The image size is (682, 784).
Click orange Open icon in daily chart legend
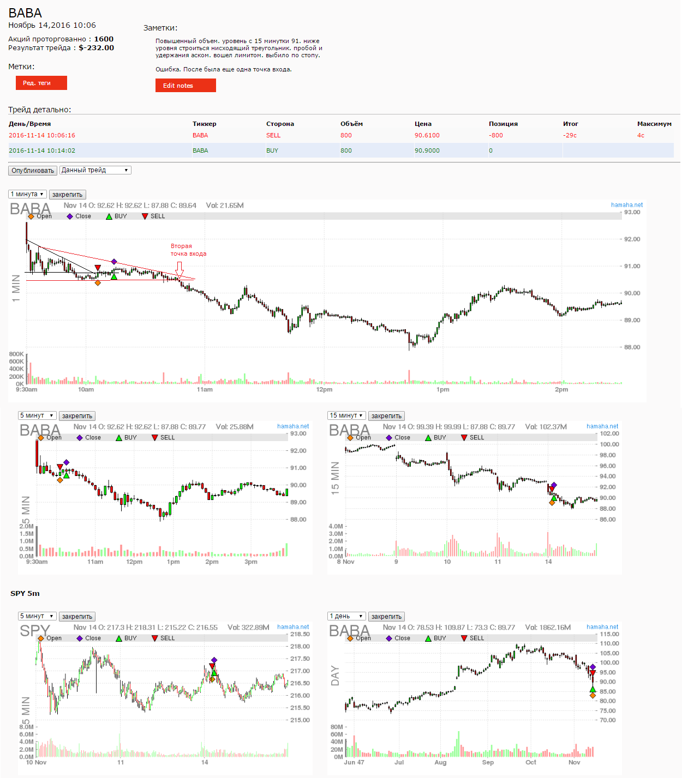coord(350,638)
